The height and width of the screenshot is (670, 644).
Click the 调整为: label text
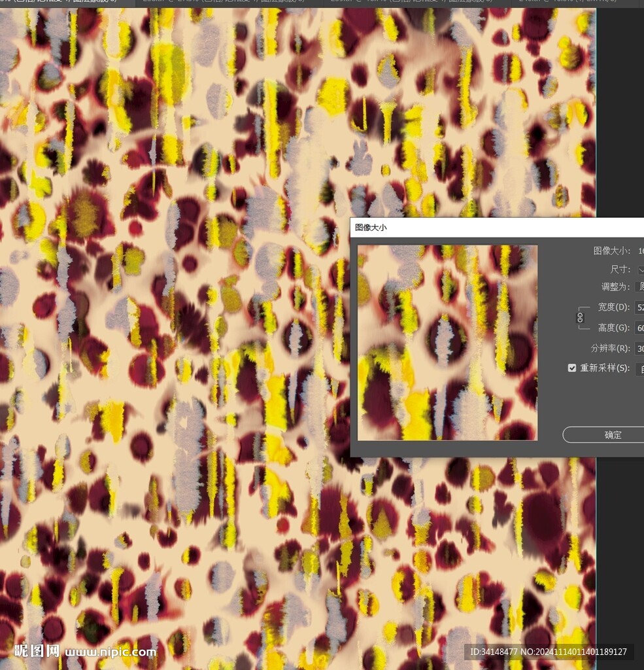click(x=615, y=287)
